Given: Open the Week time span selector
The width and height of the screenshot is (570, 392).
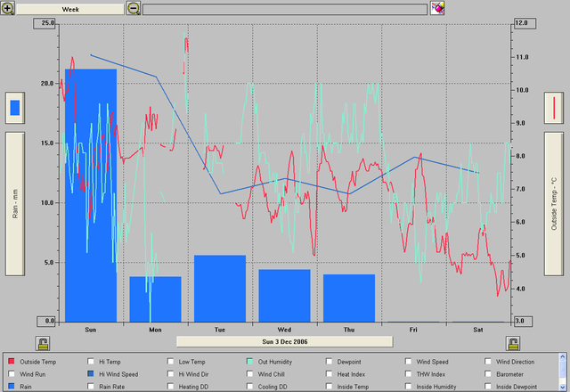Looking at the screenshot, I should [69, 8].
